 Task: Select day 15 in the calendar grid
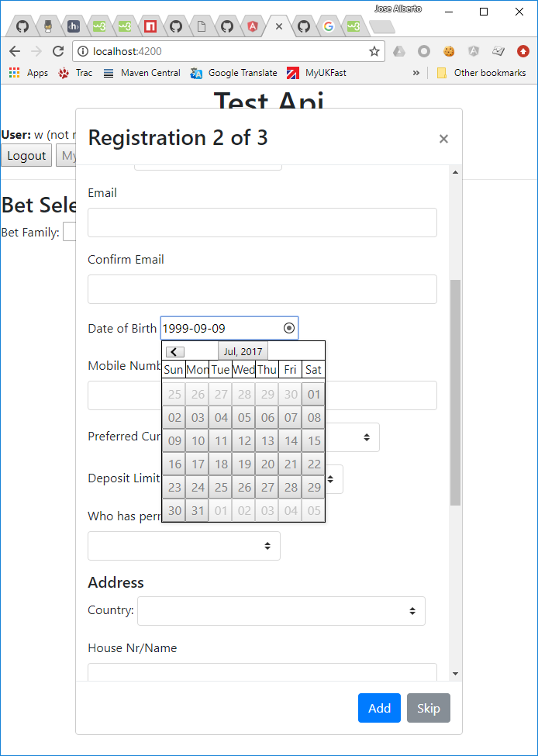(312, 440)
